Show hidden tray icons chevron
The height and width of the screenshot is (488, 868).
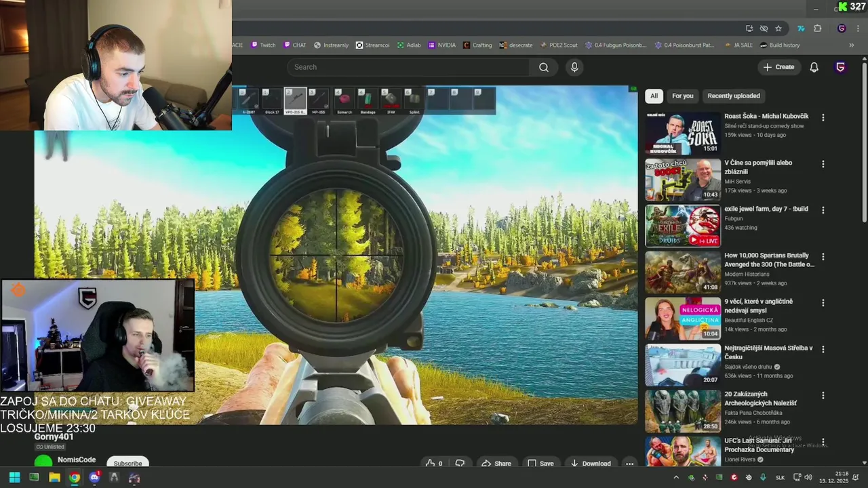pyautogui.click(x=676, y=477)
